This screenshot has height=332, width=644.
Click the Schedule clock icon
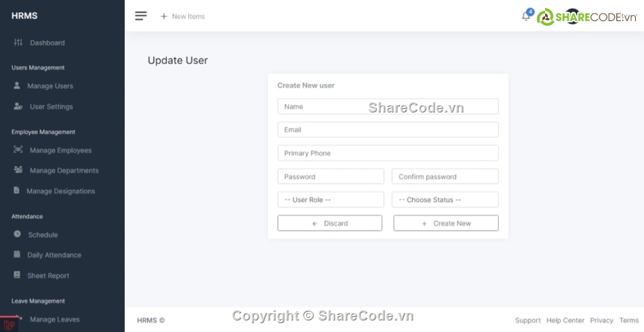tap(17, 234)
